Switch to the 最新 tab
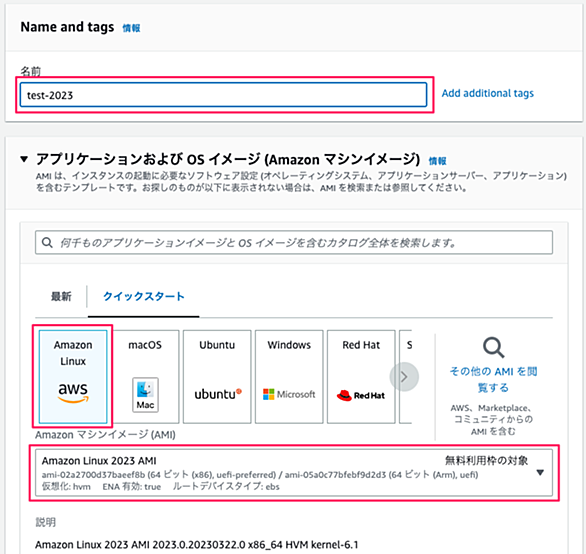The width and height of the screenshot is (586, 554). pos(61,296)
